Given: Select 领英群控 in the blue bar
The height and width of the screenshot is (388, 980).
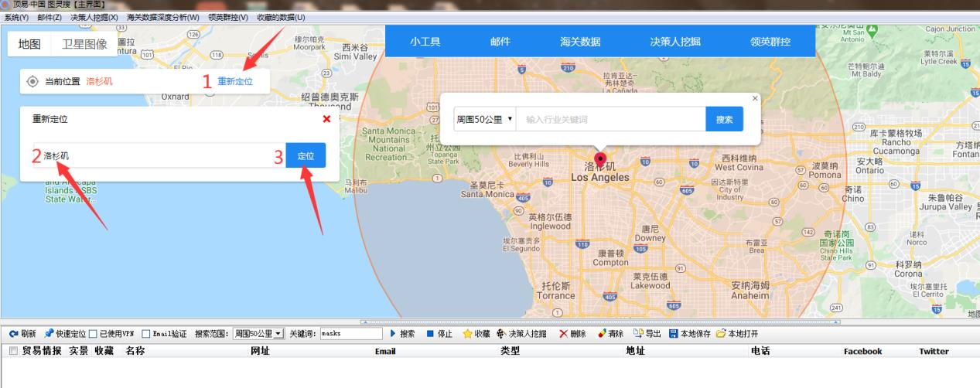Looking at the screenshot, I should (770, 42).
